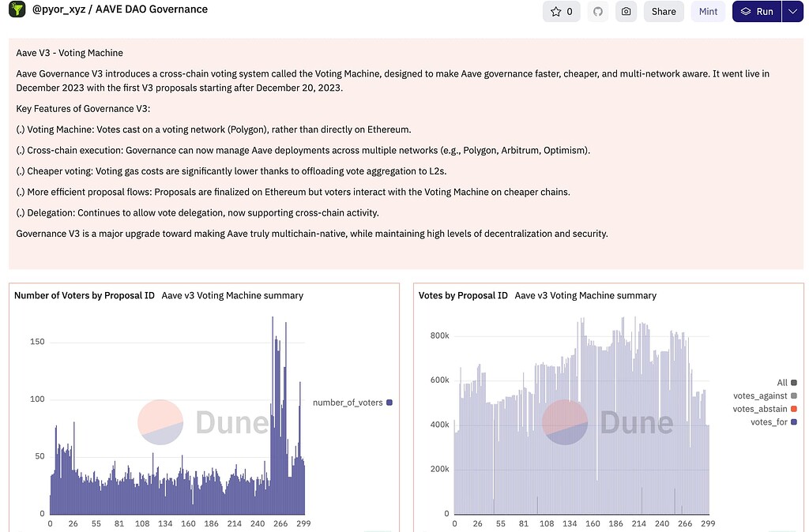Open the GitHub repository icon
Screen dimensions: 809x532
(599, 11)
